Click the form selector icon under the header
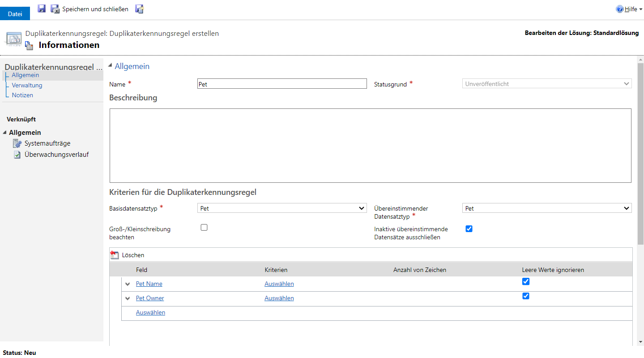Viewport: 644px width, 358px height. tap(29, 45)
